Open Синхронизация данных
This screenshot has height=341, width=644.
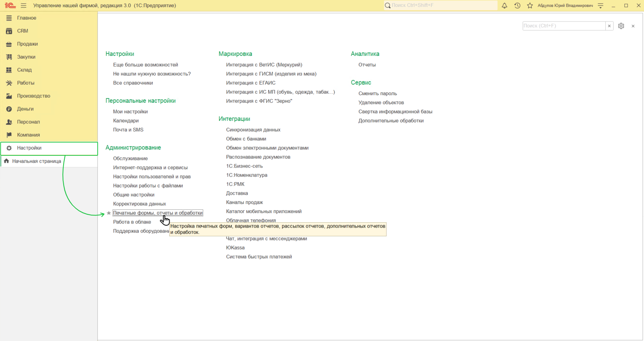coord(253,130)
